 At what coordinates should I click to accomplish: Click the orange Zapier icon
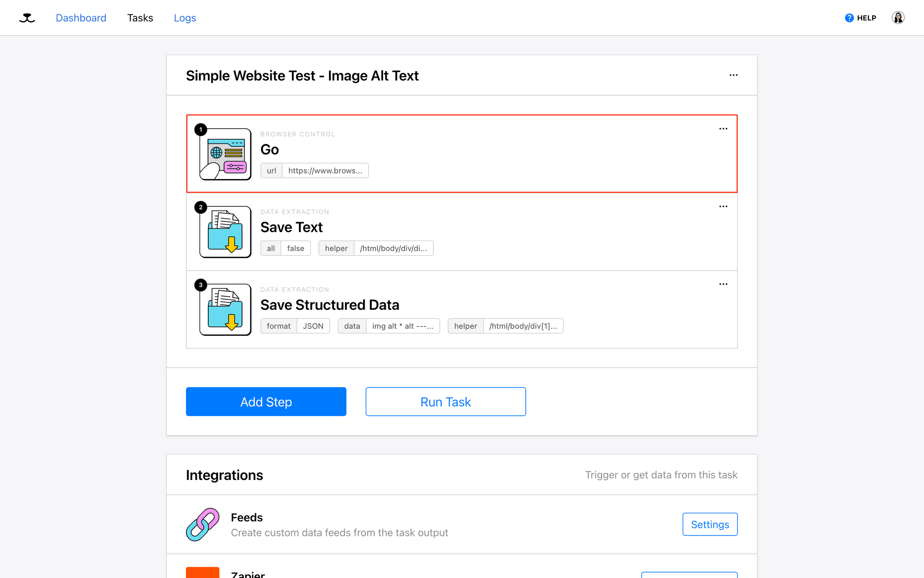coord(202,573)
